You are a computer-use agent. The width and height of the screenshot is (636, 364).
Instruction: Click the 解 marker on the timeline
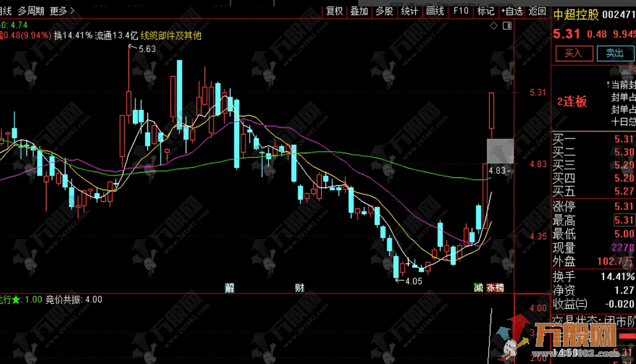pyautogui.click(x=230, y=288)
